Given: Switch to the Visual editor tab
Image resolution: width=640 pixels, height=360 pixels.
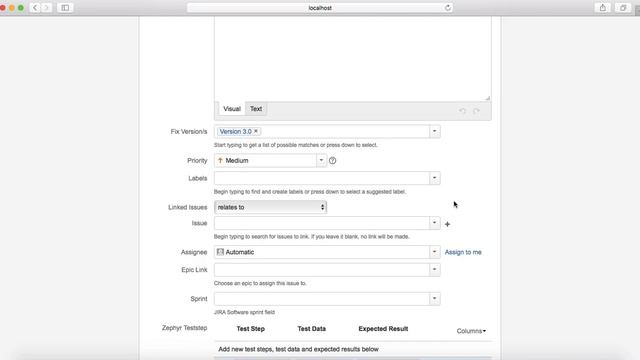Looking at the screenshot, I should 232,109.
